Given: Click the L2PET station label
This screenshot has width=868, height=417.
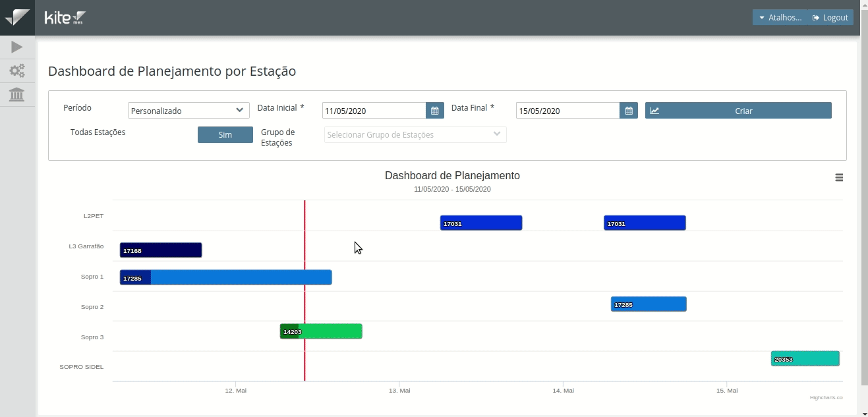Looking at the screenshot, I should [x=94, y=216].
